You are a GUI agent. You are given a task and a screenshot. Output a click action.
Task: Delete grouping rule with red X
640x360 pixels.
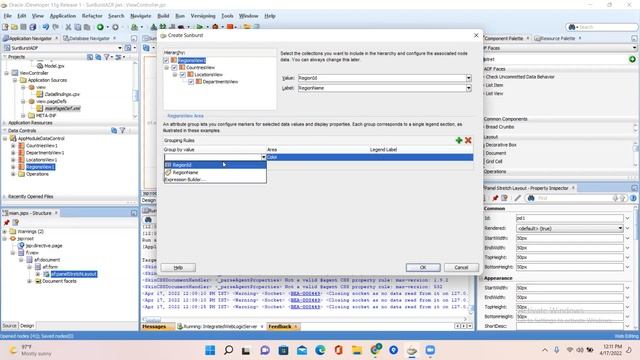tap(468, 140)
